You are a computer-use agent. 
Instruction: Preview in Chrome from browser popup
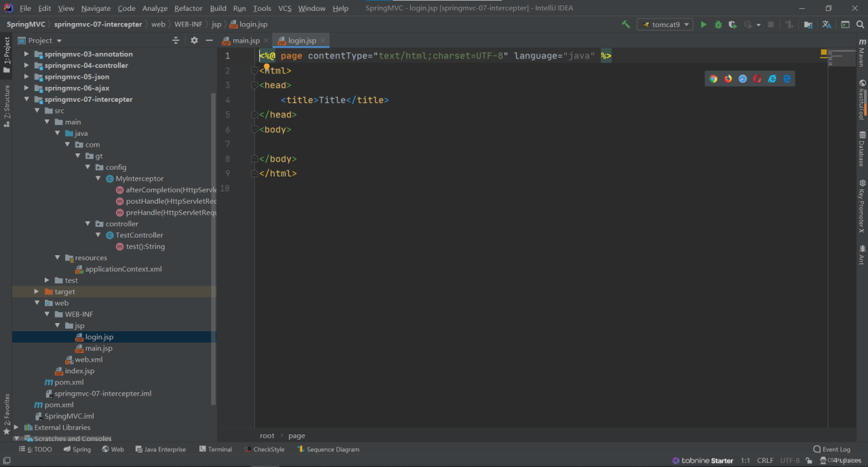713,79
